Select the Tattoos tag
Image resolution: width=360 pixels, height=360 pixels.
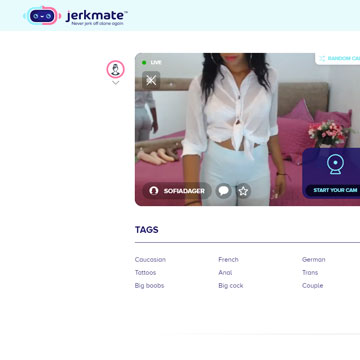(145, 272)
